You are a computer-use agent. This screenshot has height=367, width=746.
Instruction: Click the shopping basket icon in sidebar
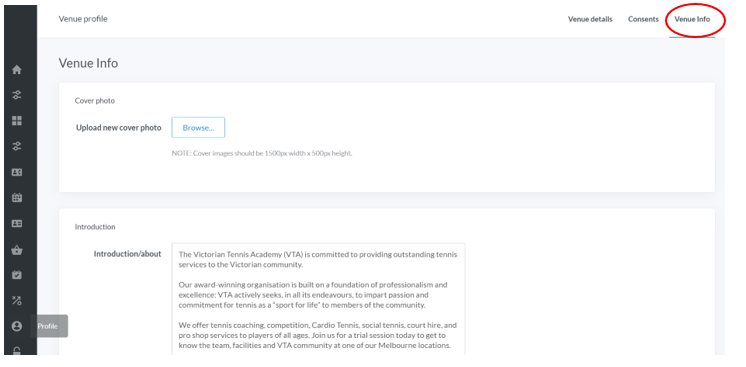pyautogui.click(x=17, y=250)
